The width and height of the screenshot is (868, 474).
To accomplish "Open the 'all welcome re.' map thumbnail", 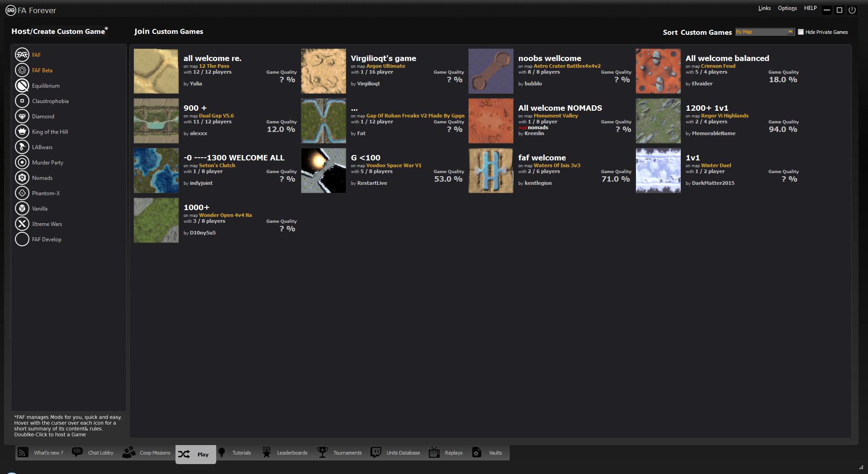I will tap(156, 71).
